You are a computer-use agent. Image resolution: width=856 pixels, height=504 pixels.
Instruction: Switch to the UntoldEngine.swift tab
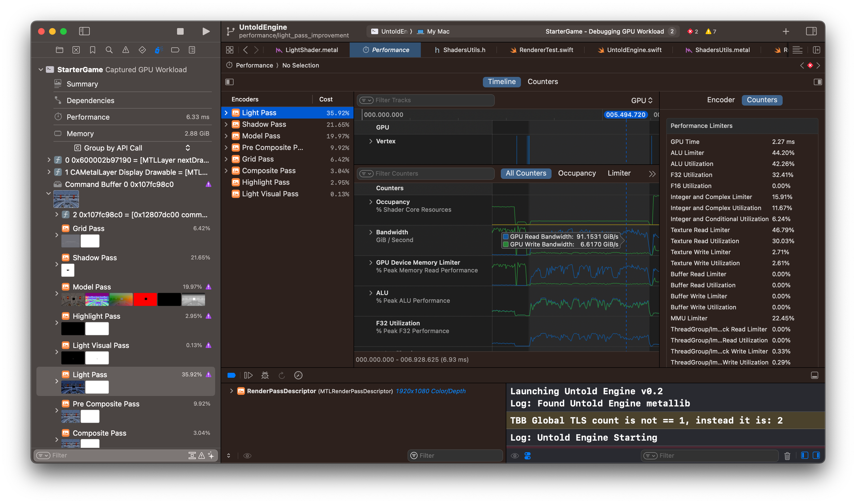[630, 50]
